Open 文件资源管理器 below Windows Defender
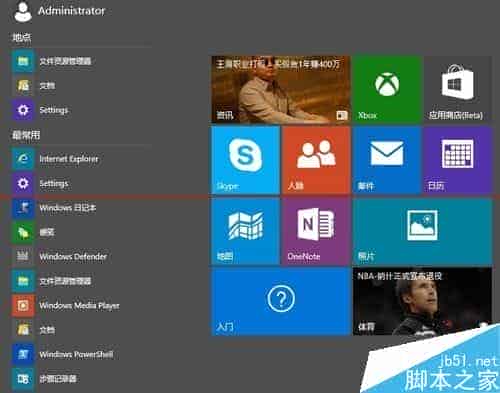The image size is (500, 393). 52,281
